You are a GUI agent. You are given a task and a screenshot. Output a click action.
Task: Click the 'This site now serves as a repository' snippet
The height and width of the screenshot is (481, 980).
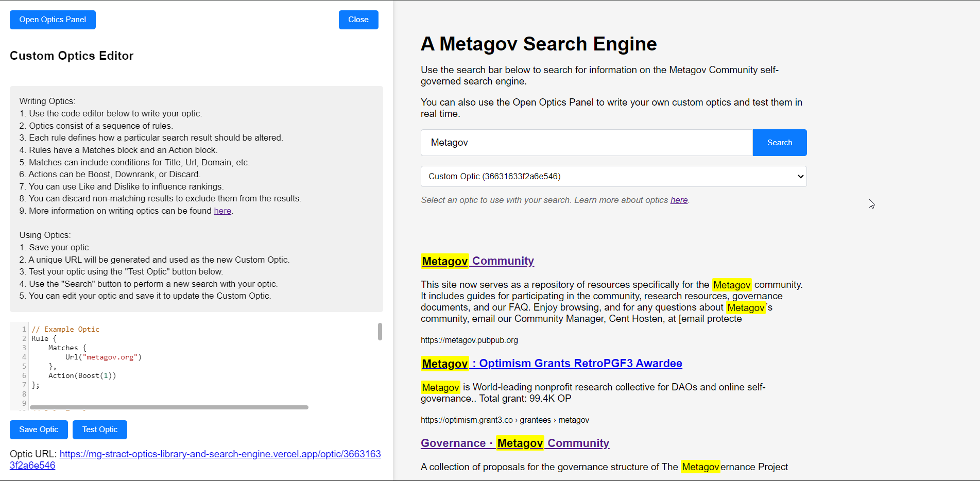[x=612, y=302]
